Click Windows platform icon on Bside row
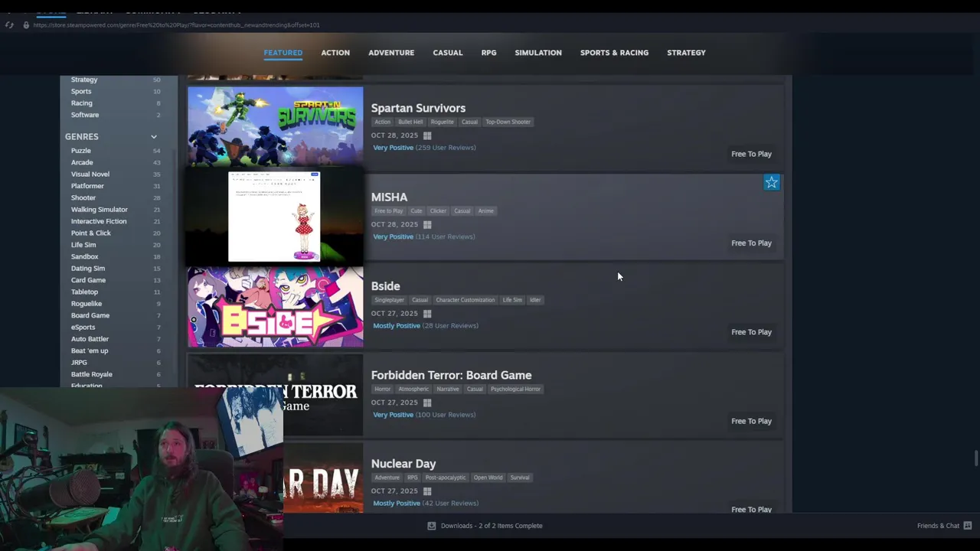 [x=427, y=313]
